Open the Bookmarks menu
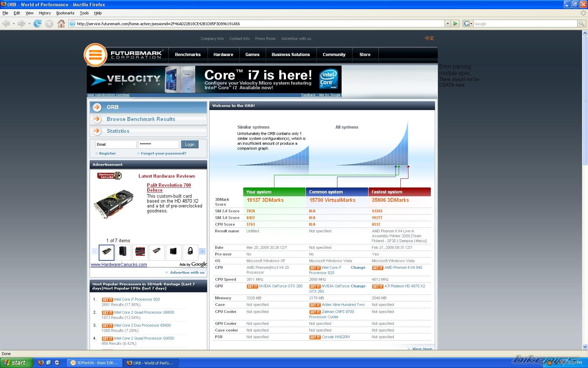The width and height of the screenshot is (588, 368). click(65, 13)
